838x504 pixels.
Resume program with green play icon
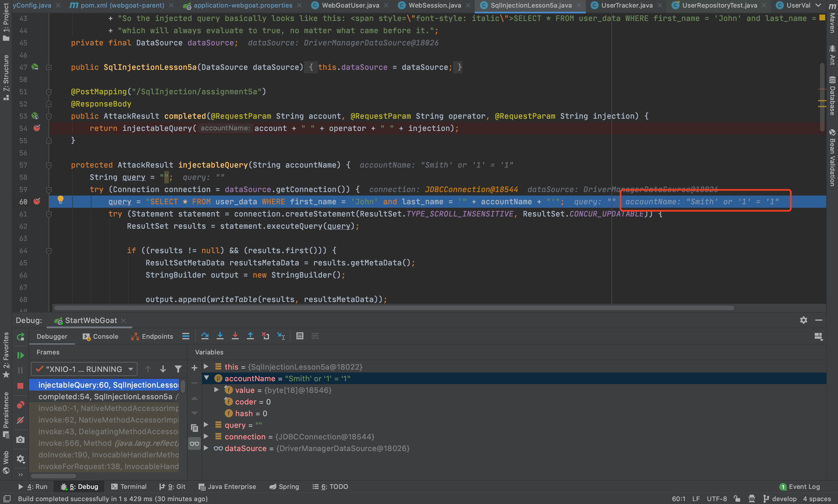pos(20,355)
